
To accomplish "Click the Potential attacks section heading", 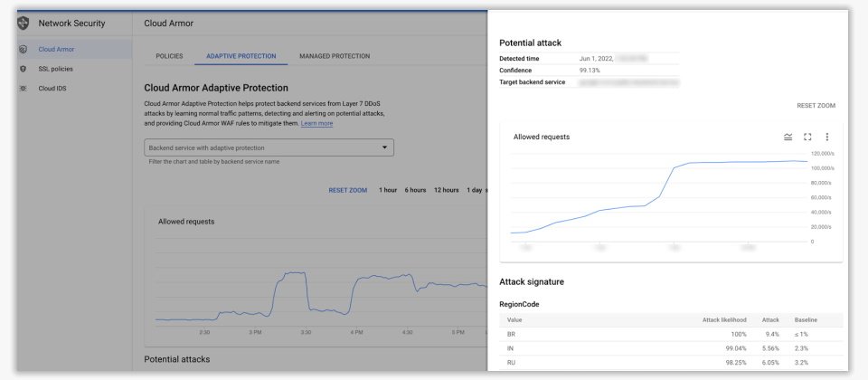I will (176, 359).
